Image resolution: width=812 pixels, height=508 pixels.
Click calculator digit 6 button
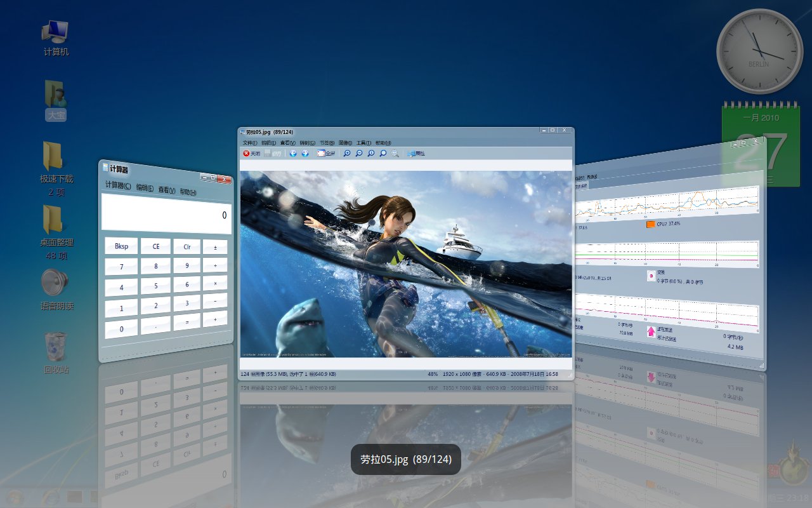[187, 284]
